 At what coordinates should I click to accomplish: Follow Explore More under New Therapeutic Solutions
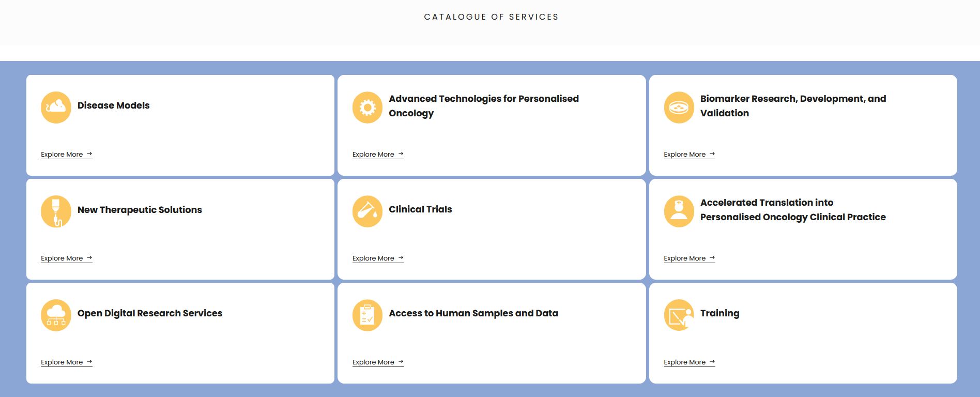67,258
